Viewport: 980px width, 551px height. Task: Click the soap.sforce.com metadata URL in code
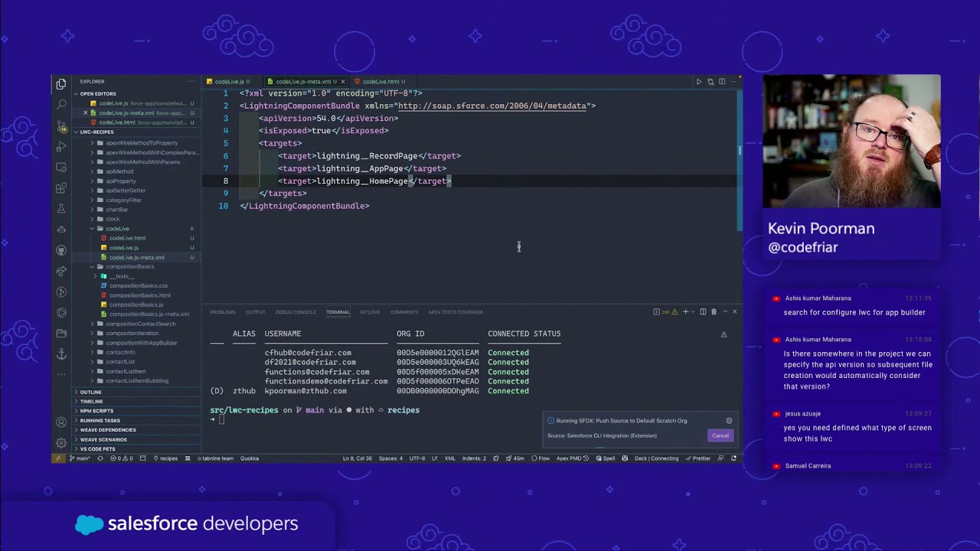pyautogui.click(x=492, y=106)
